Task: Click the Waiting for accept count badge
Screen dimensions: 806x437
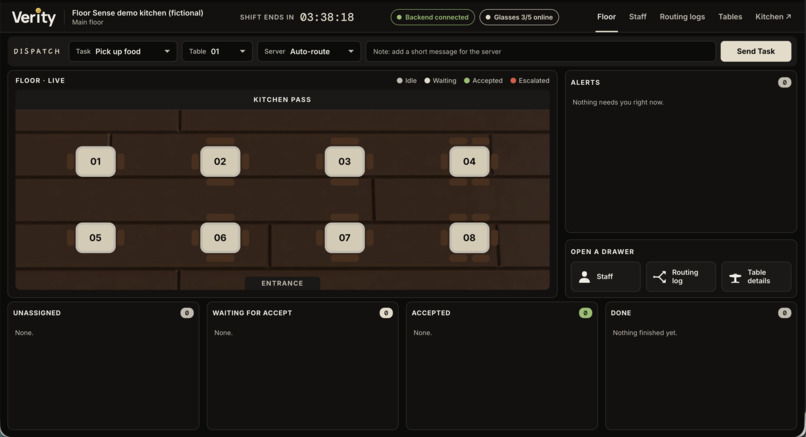Action: (386, 313)
